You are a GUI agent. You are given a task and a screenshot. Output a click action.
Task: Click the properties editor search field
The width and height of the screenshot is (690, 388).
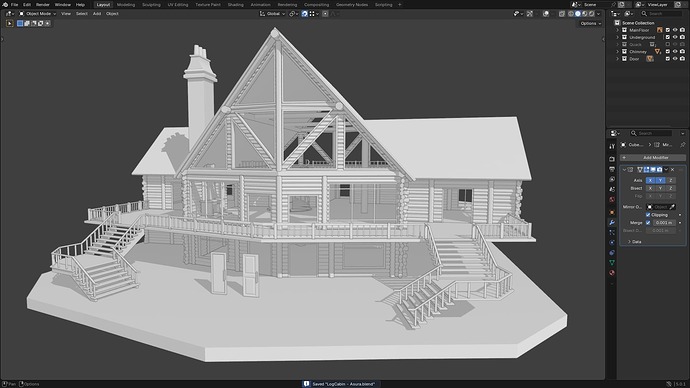pos(650,133)
